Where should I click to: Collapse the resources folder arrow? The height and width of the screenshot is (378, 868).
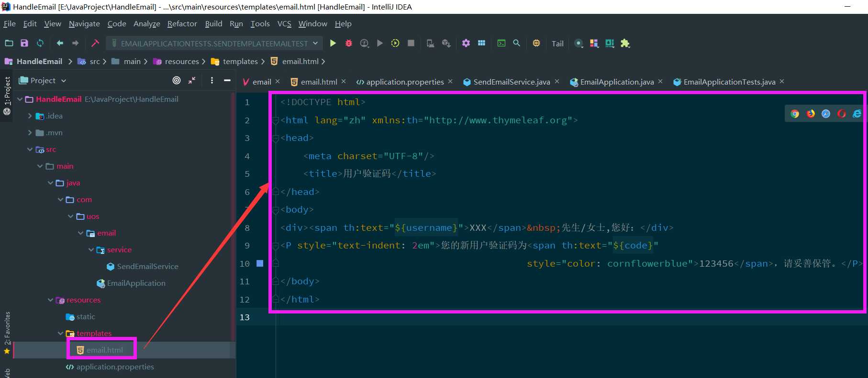tap(50, 300)
